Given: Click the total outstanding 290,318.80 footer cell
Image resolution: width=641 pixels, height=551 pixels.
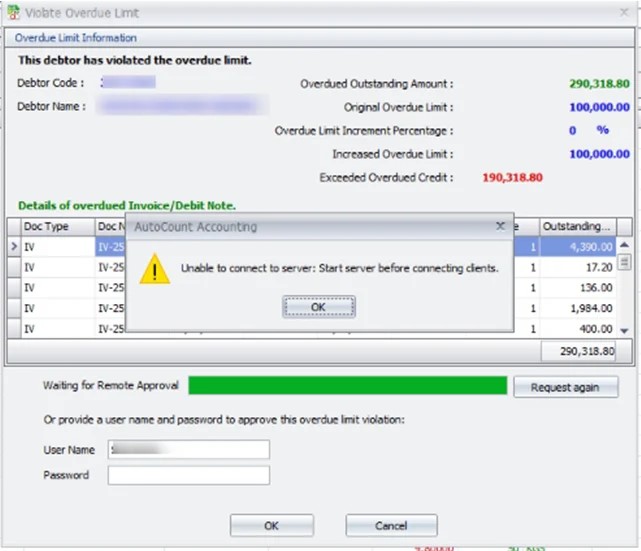Looking at the screenshot, I should click(578, 352).
